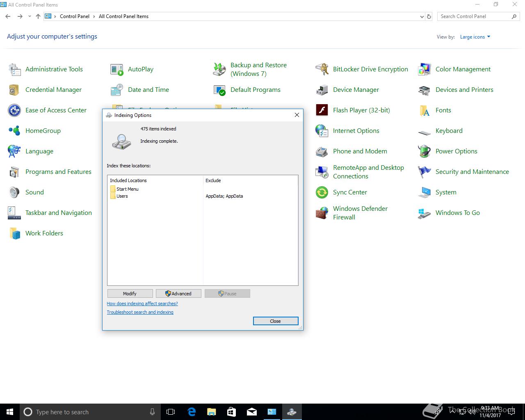The image size is (525, 420).
Task: Open Administrative Tools icon
Action: coord(14,69)
